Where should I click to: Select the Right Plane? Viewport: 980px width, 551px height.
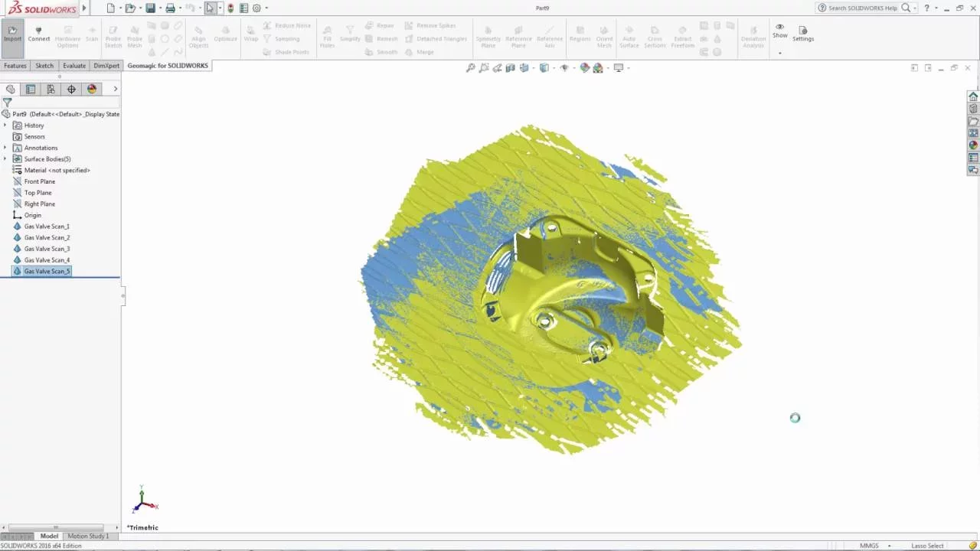point(34,204)
